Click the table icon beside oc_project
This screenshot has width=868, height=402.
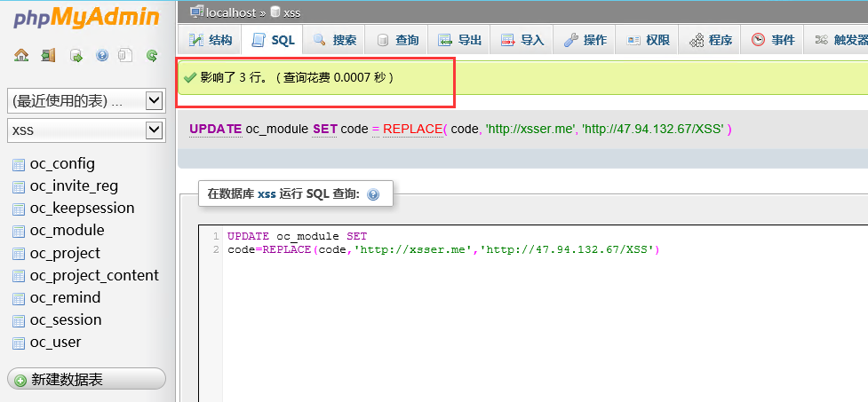[19, 254]
